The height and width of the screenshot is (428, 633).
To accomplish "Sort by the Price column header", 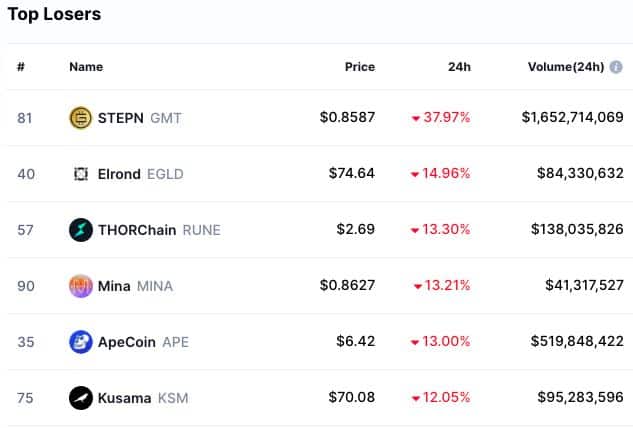I will [360, 67].
